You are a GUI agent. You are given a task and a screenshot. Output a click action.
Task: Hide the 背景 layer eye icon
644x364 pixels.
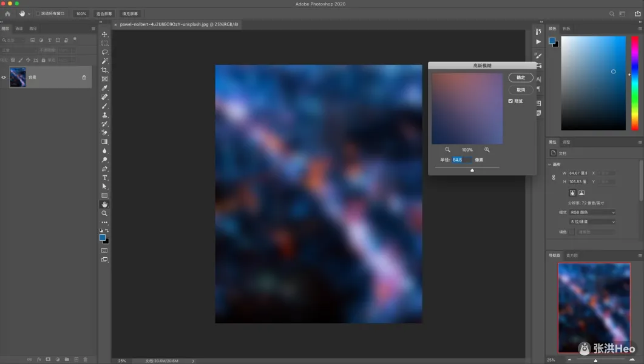(x=4, y=77)
